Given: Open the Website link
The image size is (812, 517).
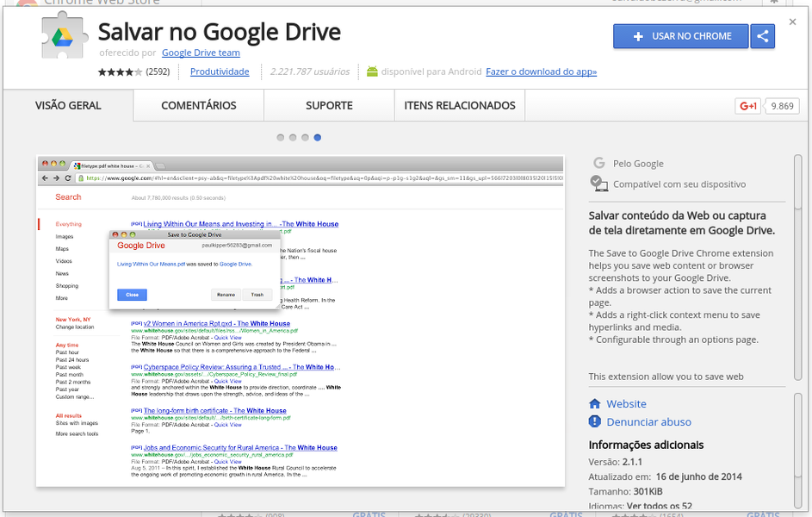Looking at the screenshot, I should 627,403.
